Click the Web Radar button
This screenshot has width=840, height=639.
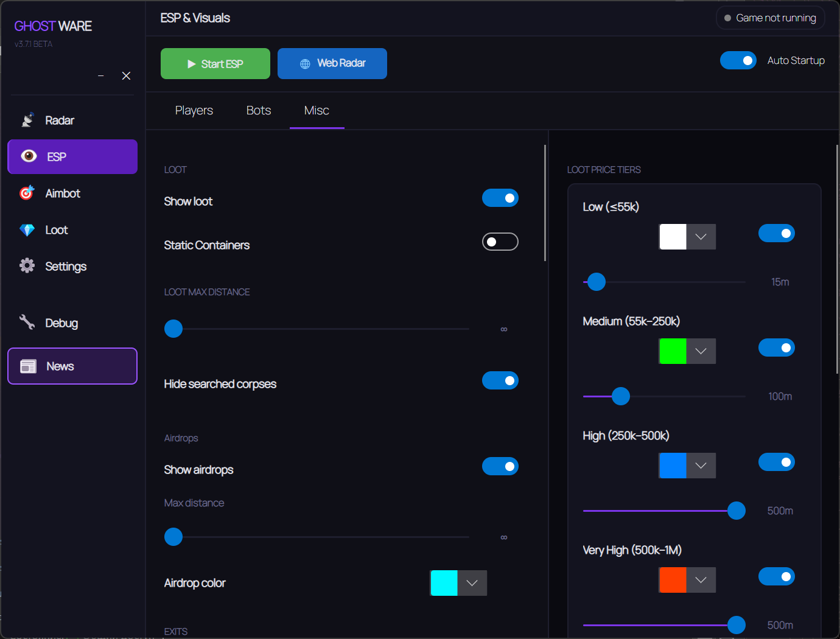[x=332, y=63]
